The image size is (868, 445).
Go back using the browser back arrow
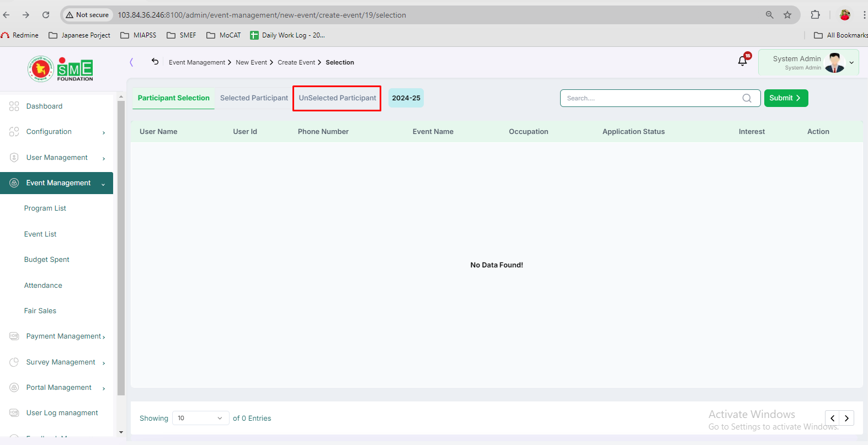tap(7, 15)
